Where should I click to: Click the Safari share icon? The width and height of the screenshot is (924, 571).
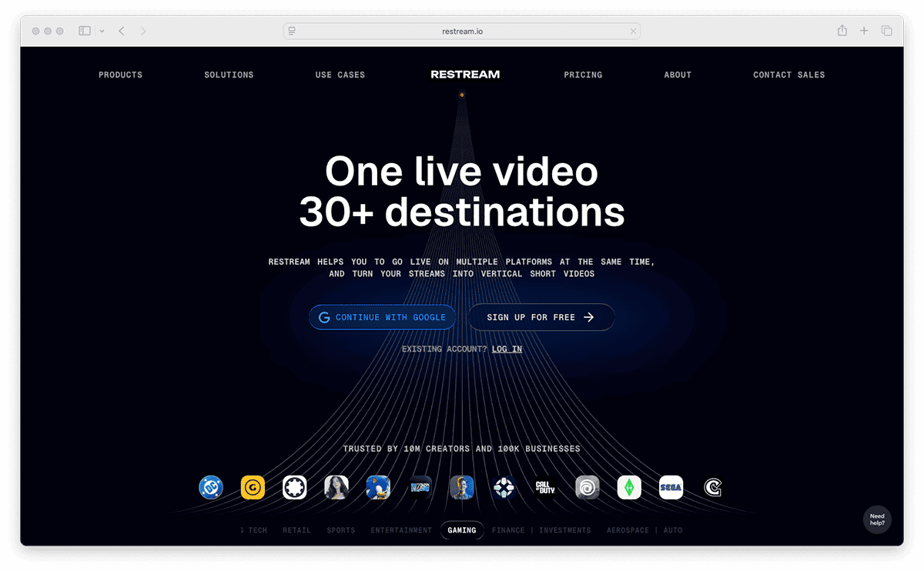(842, 31)
